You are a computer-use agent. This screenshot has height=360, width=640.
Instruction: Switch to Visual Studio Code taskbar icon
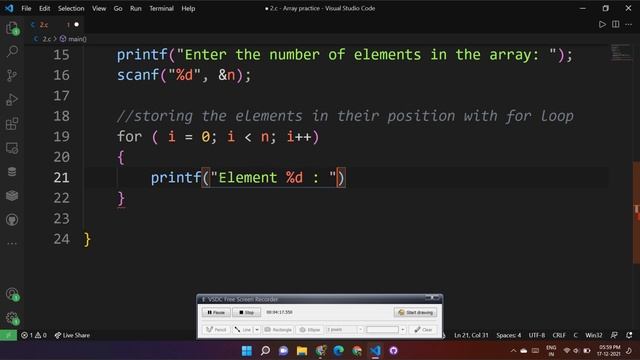375,351
